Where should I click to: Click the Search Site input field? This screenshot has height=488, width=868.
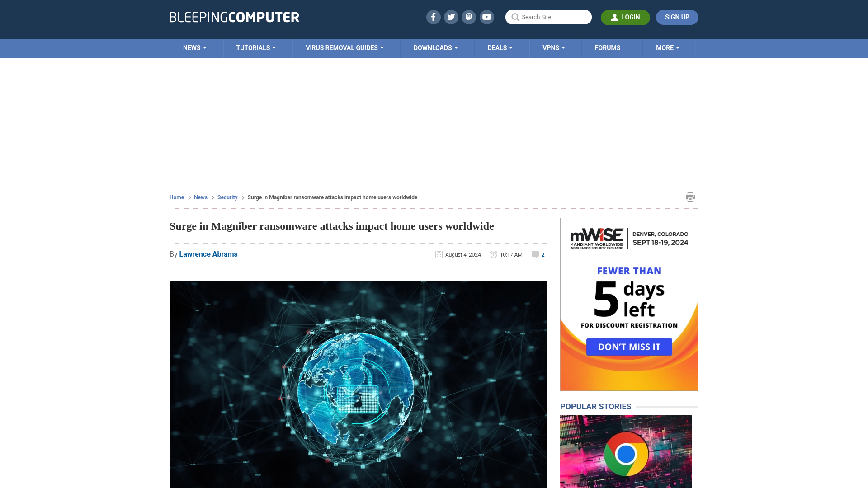[548, 17]
